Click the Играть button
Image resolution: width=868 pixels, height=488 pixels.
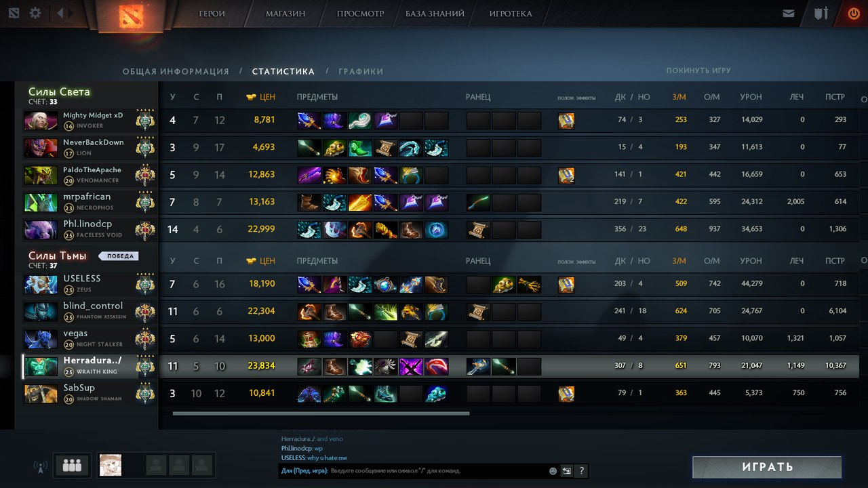tap(767, 467)
